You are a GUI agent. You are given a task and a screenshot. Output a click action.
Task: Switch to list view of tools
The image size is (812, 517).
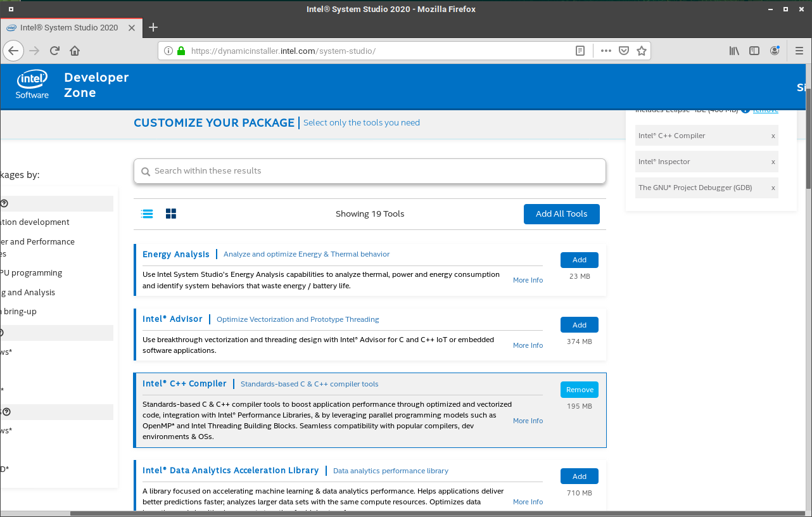click(147, 214)
